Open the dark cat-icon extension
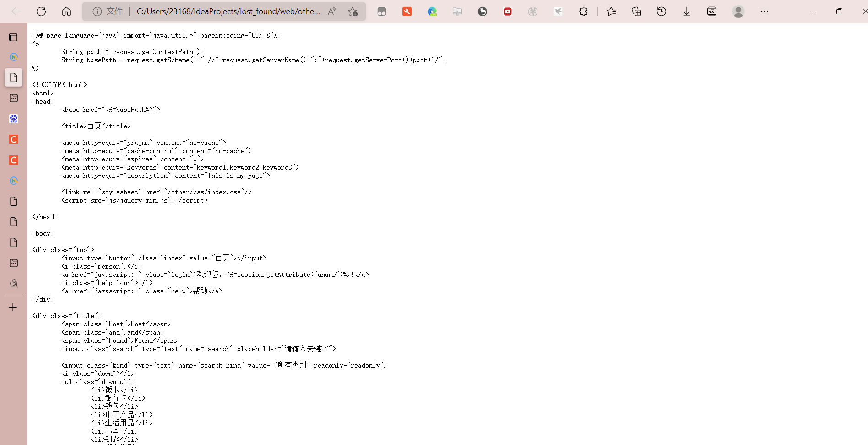Screen dimensions: 868x445 click(483, 11)
